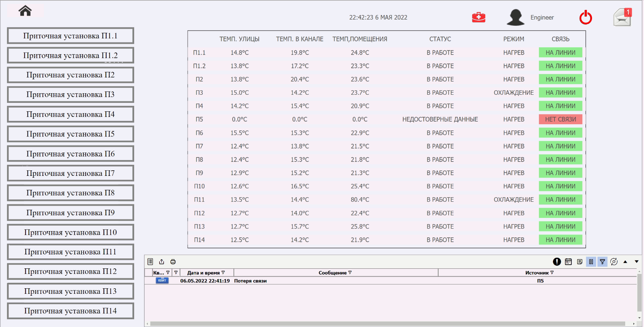644x327 pixels.
Task: Go to Приточная установка П6
Action: [70, 154]
